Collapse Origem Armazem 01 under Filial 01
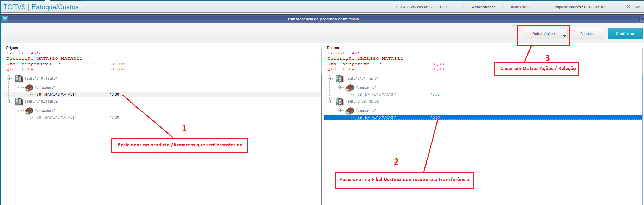644x205 pixels. pos(19,87)
